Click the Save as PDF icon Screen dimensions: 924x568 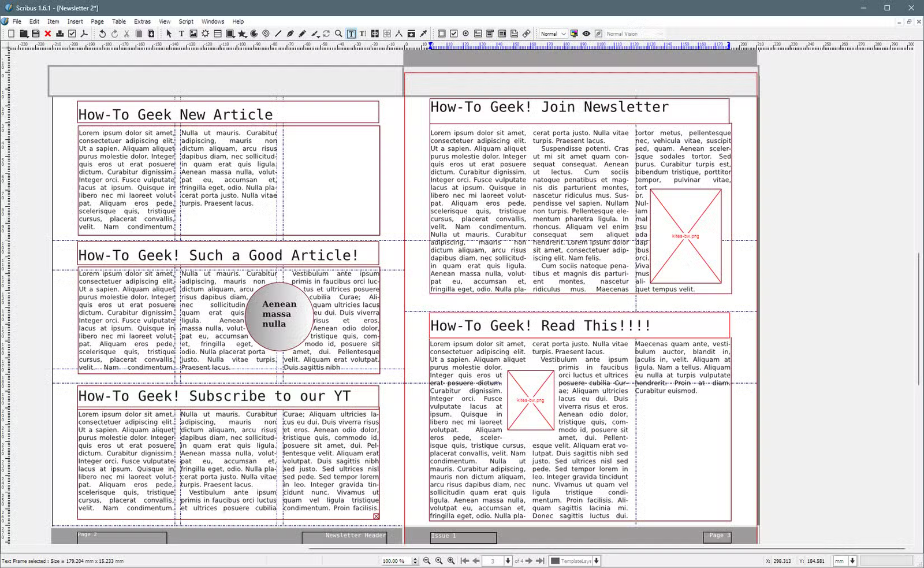click(x=84, y=33)
